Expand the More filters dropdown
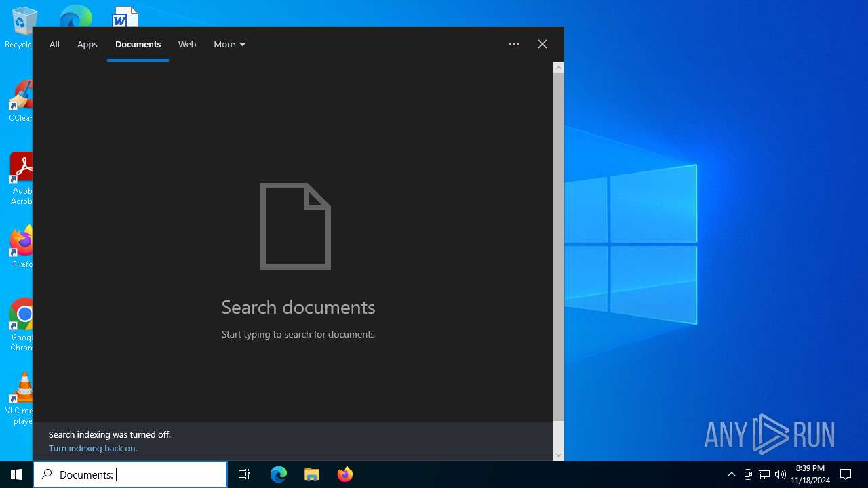The image size is (868, 488). pos(230,44)
